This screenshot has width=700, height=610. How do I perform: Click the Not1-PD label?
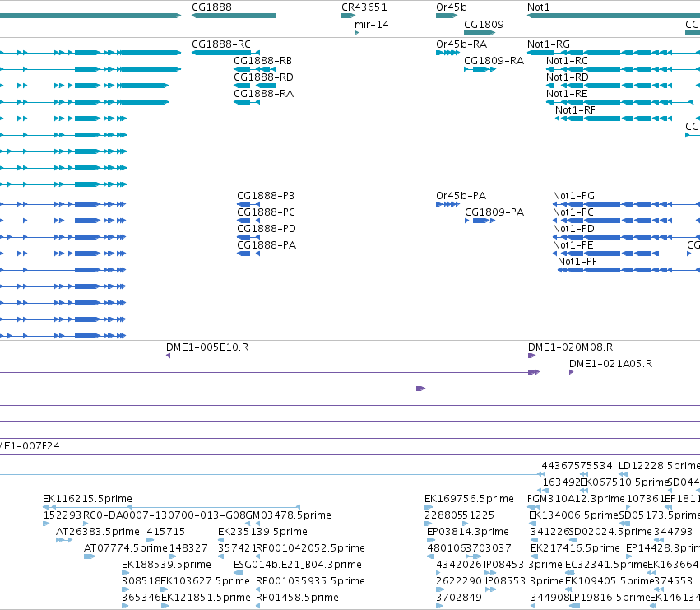(x=573, y=229)
